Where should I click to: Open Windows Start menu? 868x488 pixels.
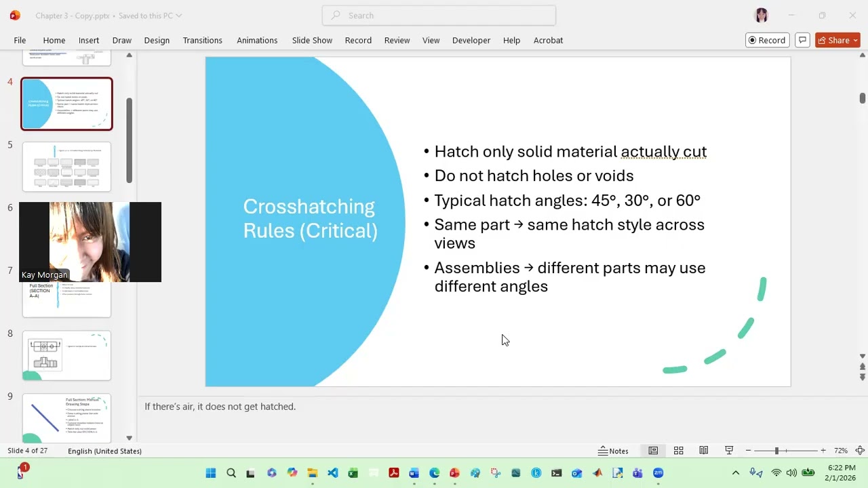211,473
